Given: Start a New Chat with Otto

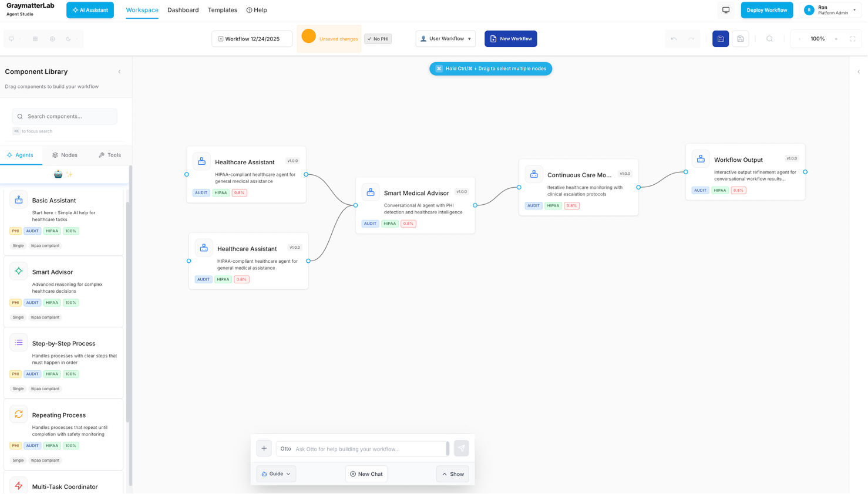Looking at the screenshot, I should click(366, 473).
